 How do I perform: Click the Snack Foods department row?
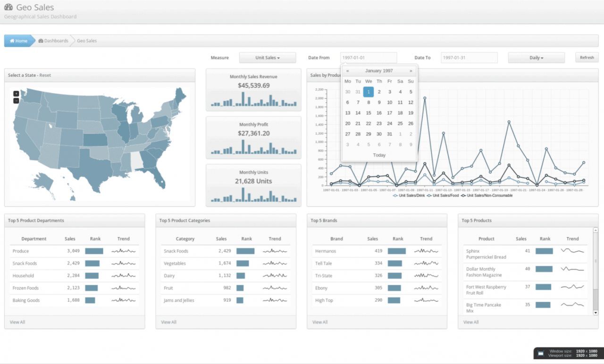click(74, 264)
